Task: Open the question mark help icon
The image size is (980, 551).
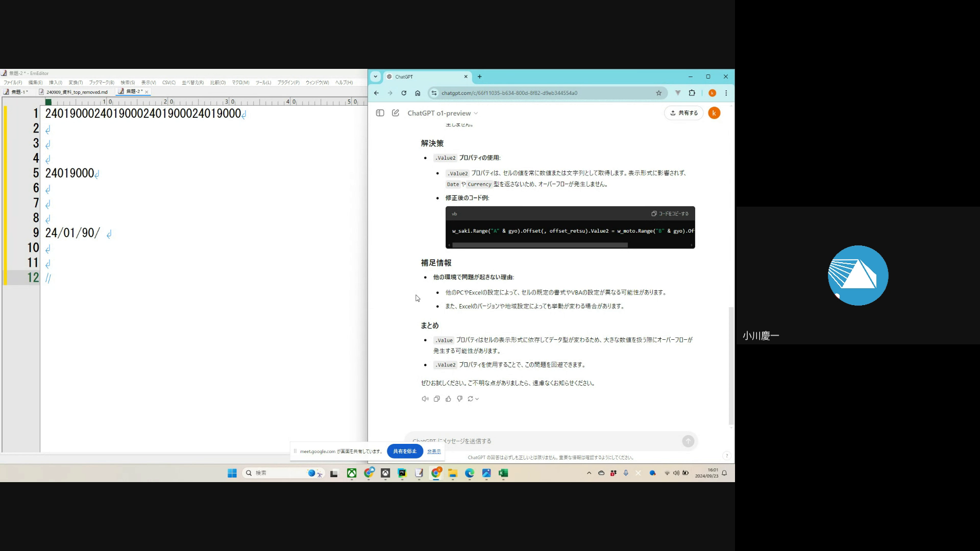Action: [x=727, y=456]
